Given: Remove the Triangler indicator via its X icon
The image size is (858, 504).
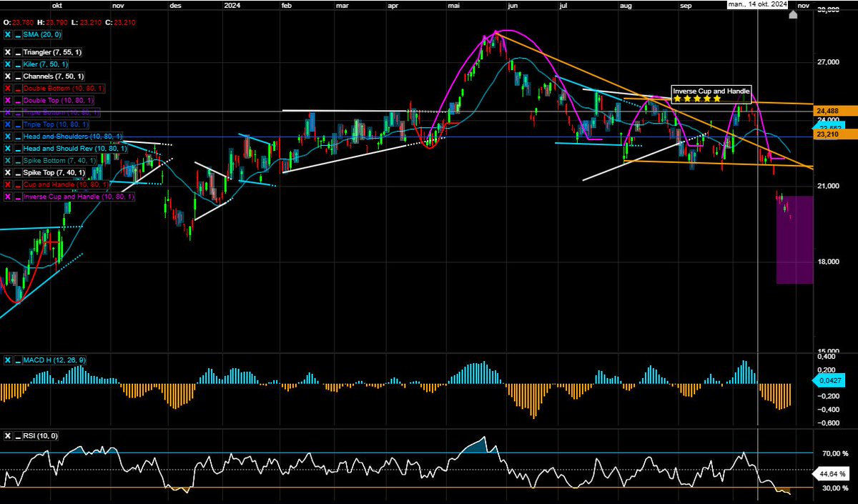Looking at the screenshot, I should point(8,52).
